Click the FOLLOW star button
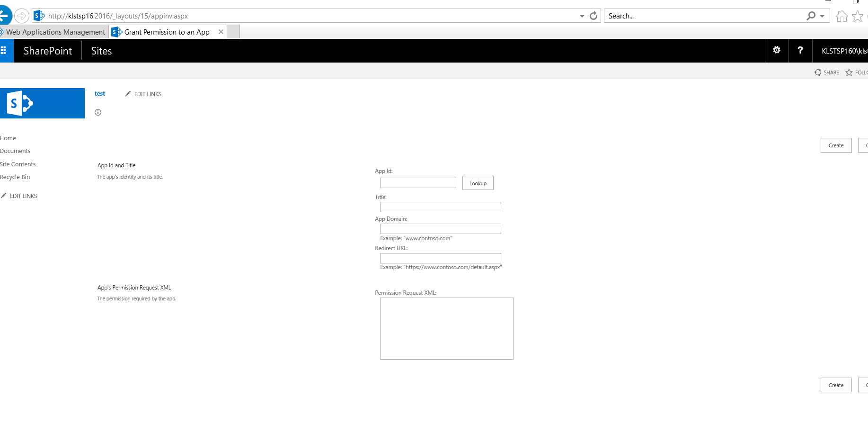This screenshot has width=868, height=434. pos(857,72)
